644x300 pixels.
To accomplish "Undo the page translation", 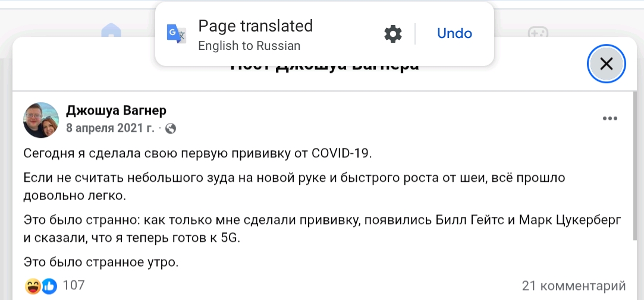I will (x=454, y=34).
